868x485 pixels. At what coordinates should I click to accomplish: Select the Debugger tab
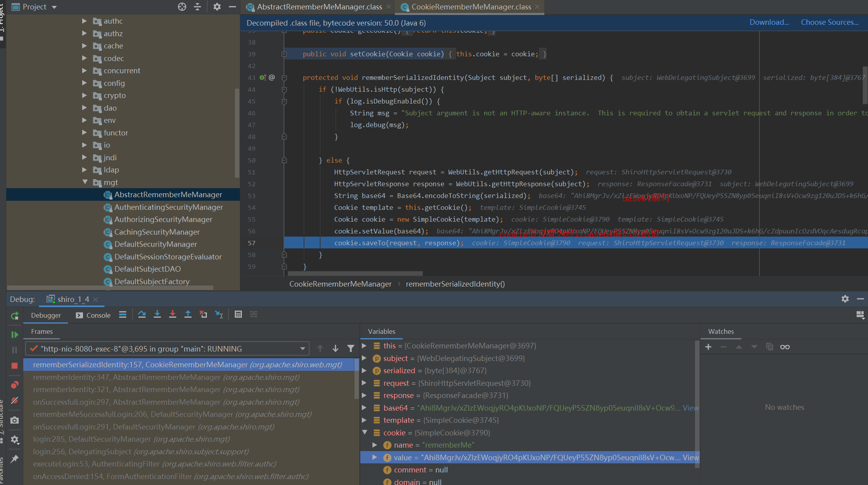point(46,315)
